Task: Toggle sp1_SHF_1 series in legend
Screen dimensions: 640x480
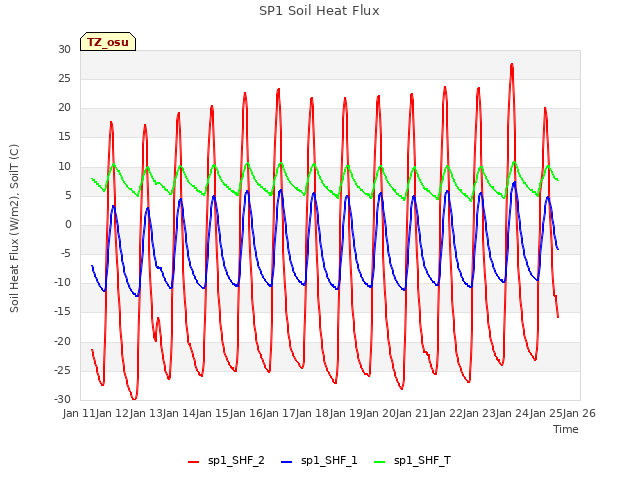Action: point(319,460)
